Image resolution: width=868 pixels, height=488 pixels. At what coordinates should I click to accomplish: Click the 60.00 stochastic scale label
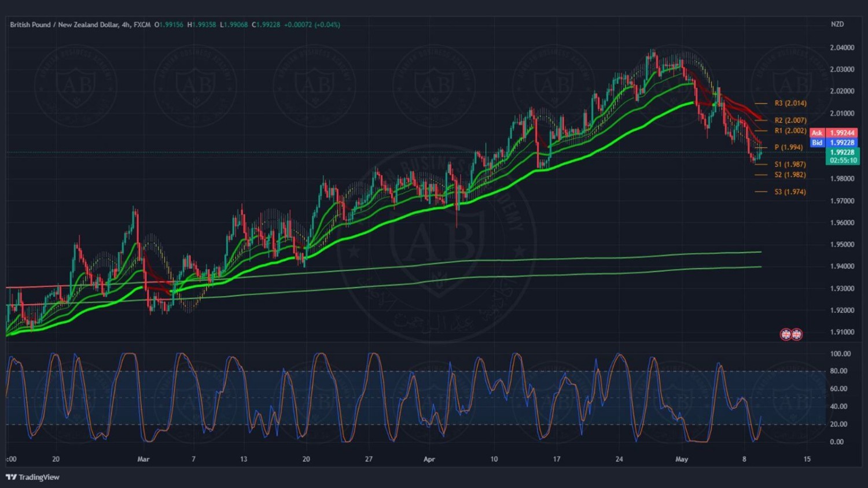coord(838,389)
